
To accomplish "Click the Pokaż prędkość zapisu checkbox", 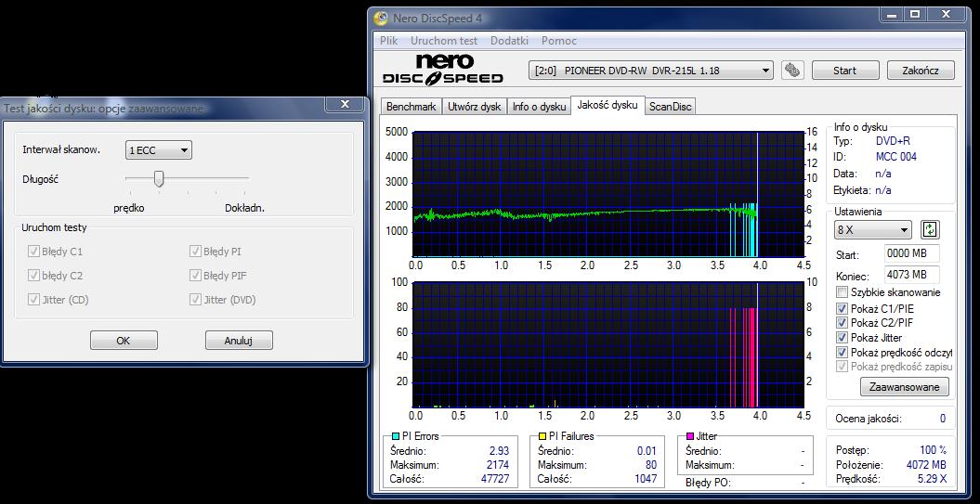I will [x=842, y=367].
